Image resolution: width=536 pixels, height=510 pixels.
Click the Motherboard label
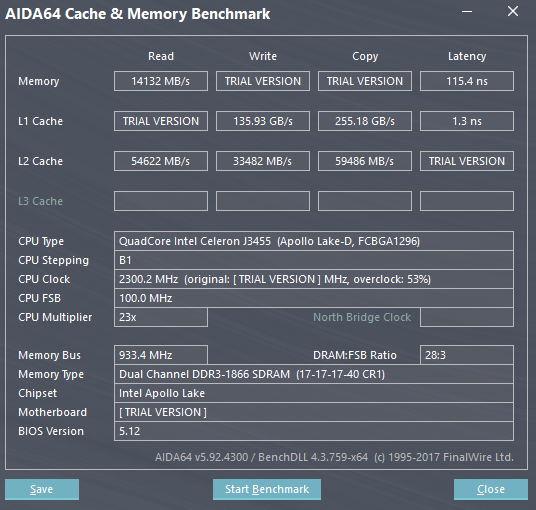[x=52, y=412]
